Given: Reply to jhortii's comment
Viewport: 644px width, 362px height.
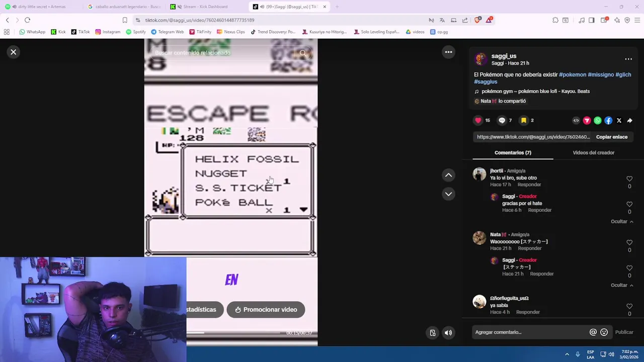Looking at the screenshot, I should 529,185.
